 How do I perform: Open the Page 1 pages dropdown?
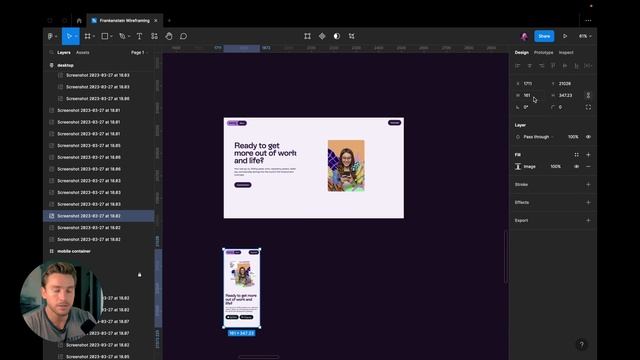(x=139, y=53)
